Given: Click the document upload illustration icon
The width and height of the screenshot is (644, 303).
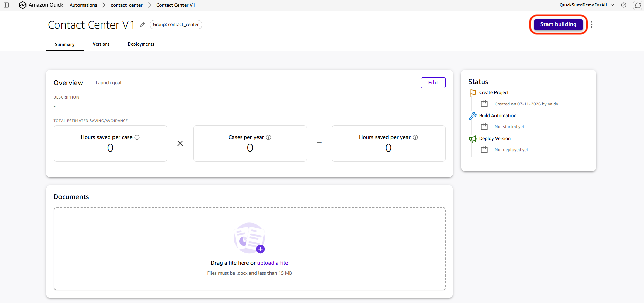Looking at the screenshot, I should (x=249, y=238).
